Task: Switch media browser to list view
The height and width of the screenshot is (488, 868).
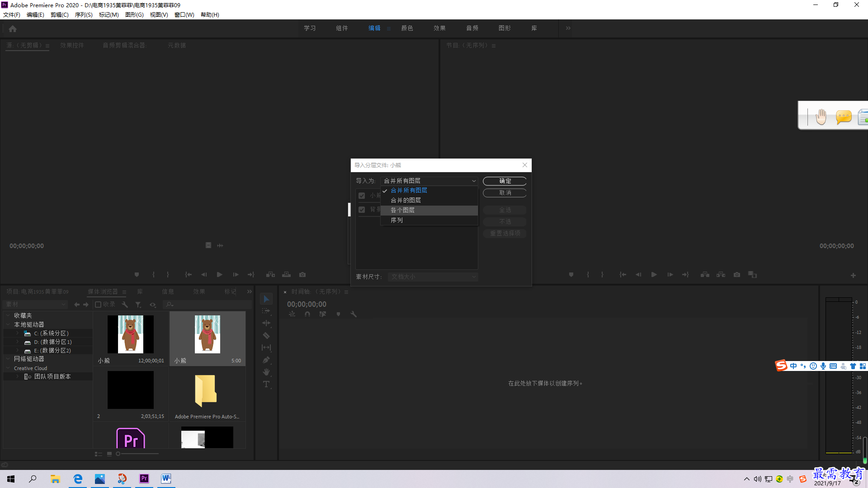Action: (x=98, y=454)
